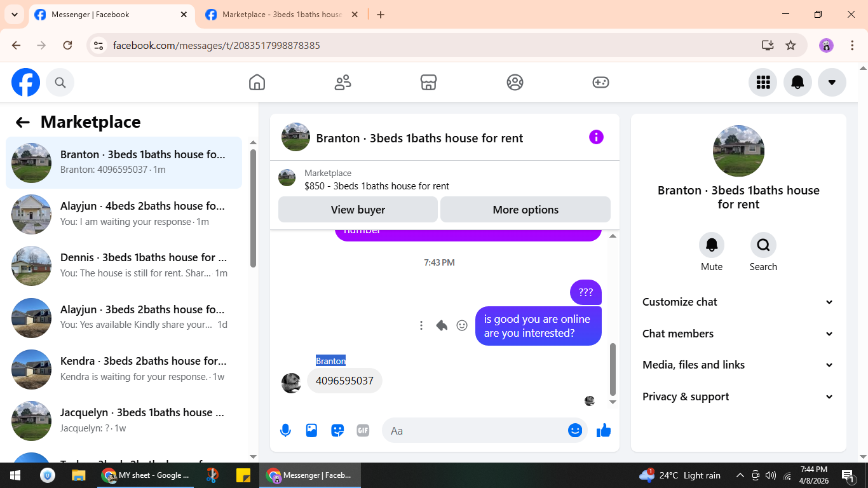868x488 pixels.
Task: Open the Facebook search magnifier
Action: coord(60,83)
